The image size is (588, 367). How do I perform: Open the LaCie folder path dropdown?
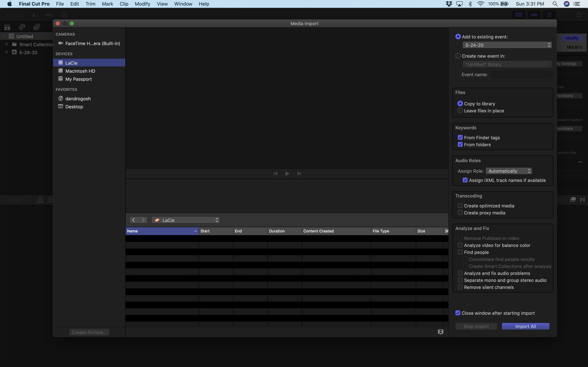186,220
